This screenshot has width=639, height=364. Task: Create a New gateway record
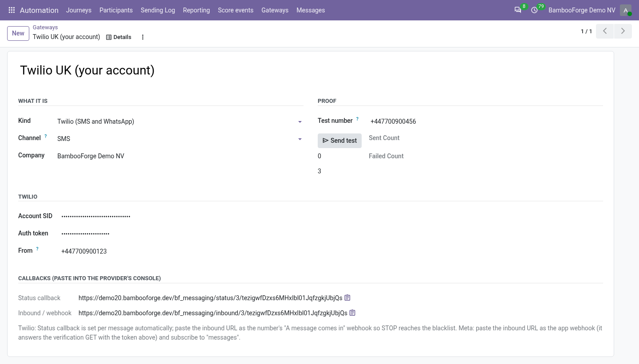click(18, 33)
